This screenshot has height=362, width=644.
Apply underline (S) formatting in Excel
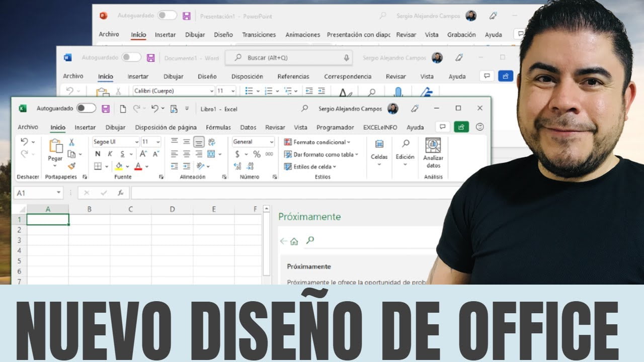[x=122, y=154]
